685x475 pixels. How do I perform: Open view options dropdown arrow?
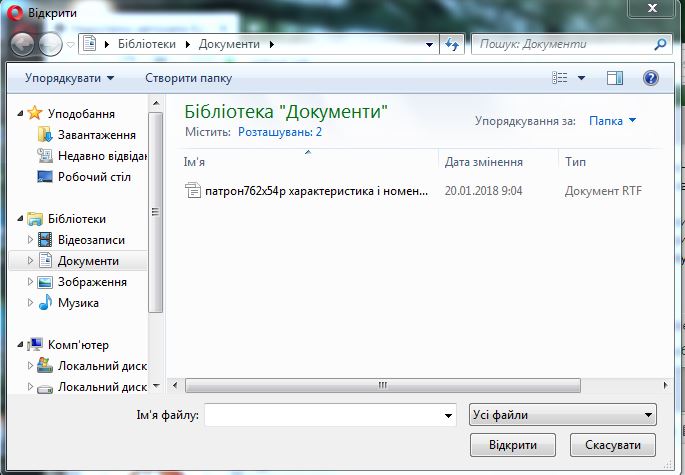pos(581,78)
